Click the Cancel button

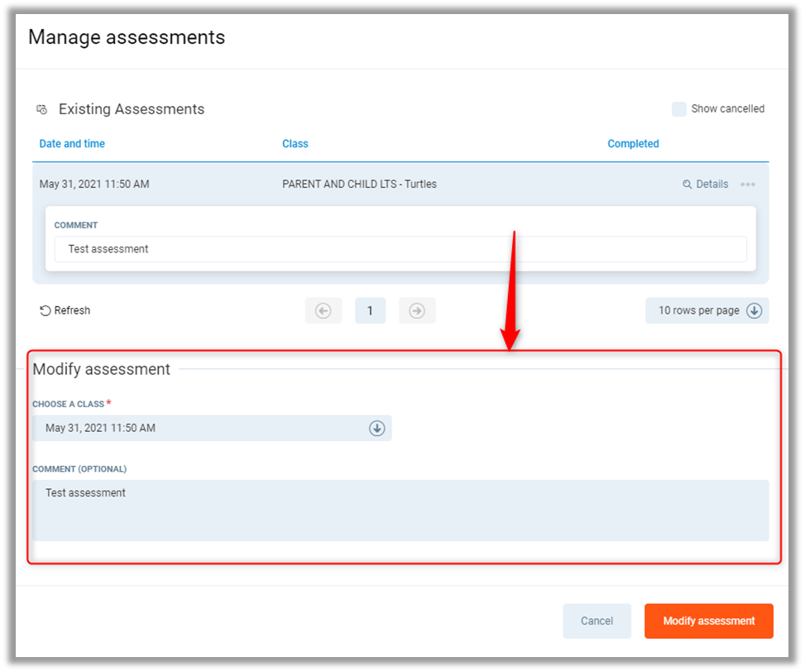tap(597, 622)
